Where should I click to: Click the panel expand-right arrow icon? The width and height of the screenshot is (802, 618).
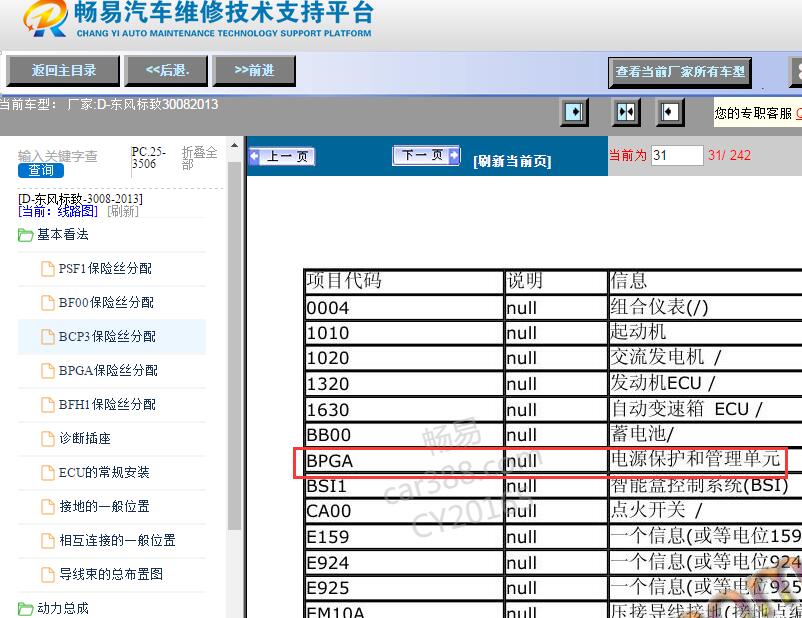[574, 112]
